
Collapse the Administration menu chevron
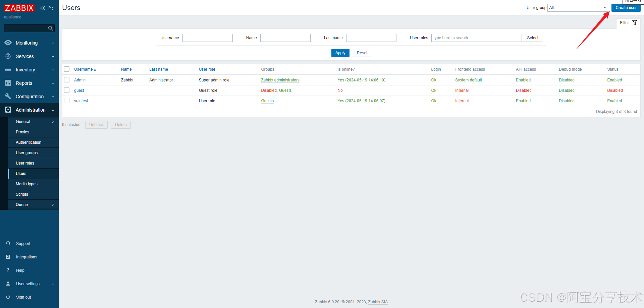tap(53, 110)
